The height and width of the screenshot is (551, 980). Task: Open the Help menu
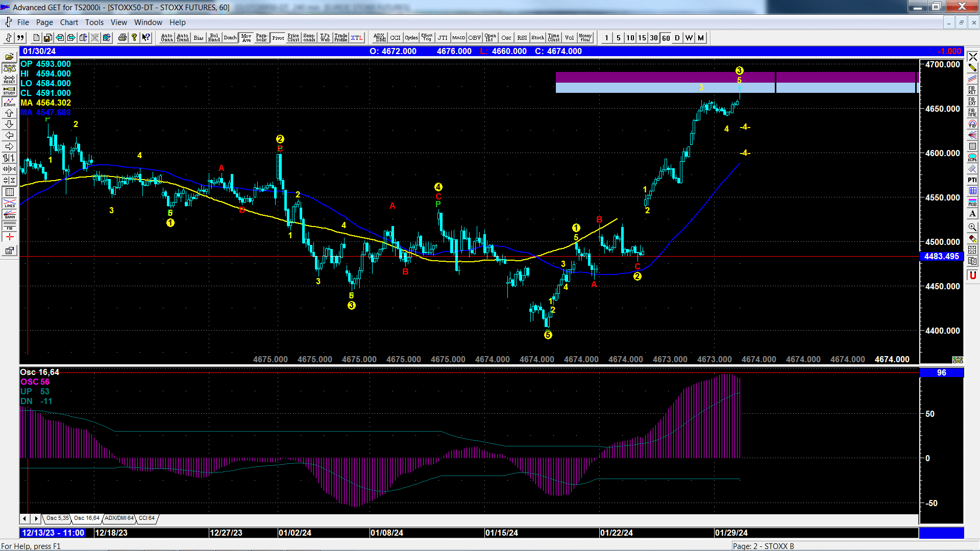coord(178,22)
